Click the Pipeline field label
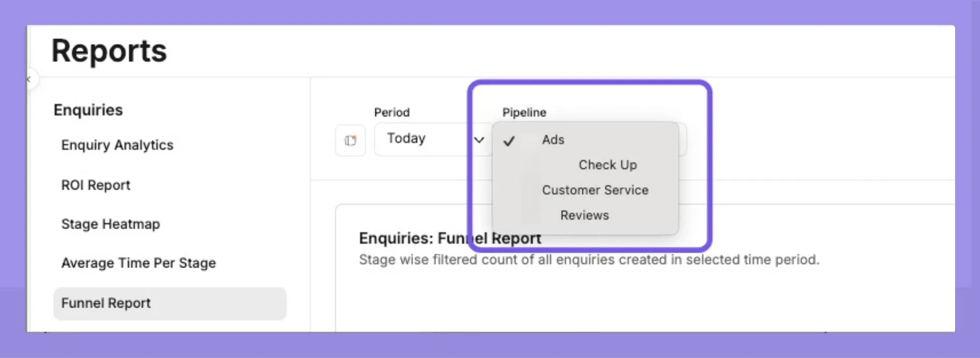Viewport: 980px width, 358px height. pos(524,112)
